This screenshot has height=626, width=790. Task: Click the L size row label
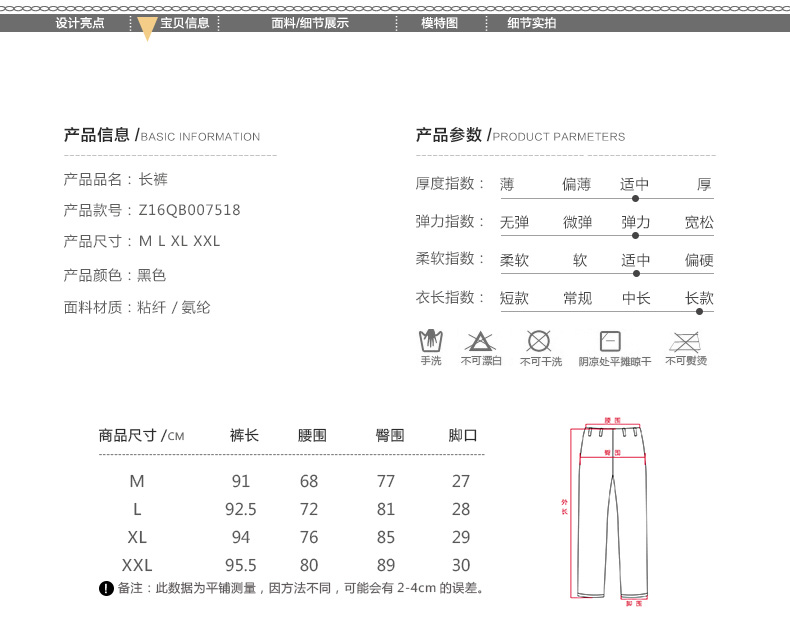pyautogui.click(x=137, y=510)
